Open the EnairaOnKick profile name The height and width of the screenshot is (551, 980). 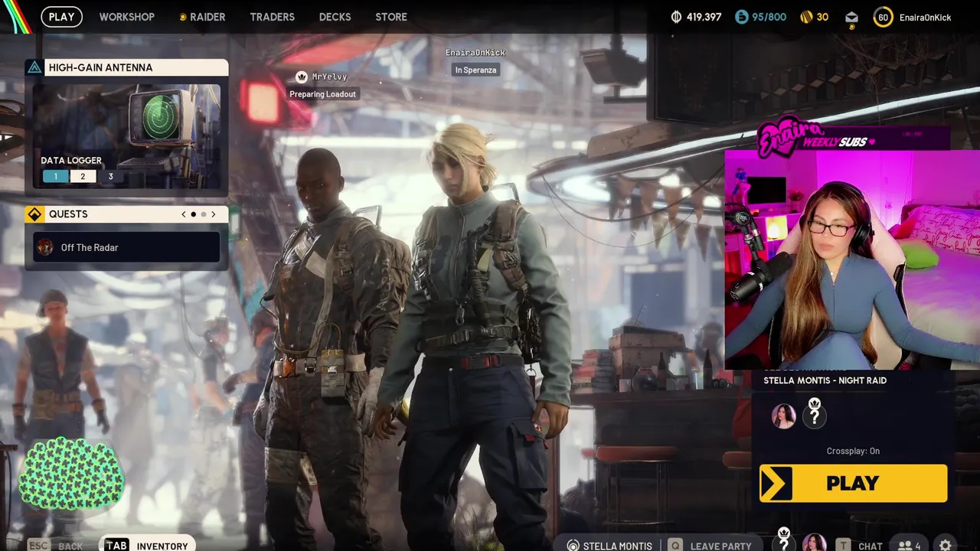click(x=925, y=17)
